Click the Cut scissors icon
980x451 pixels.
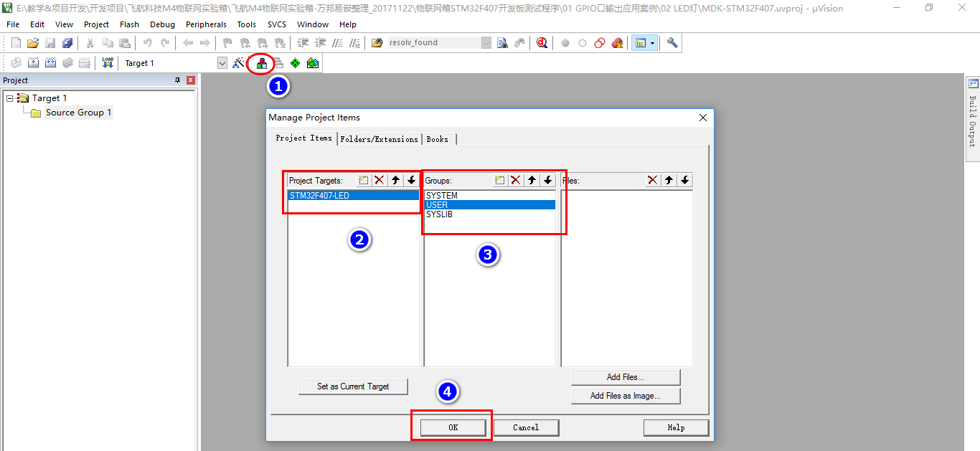pyautogui.click(x=90, y=43)
